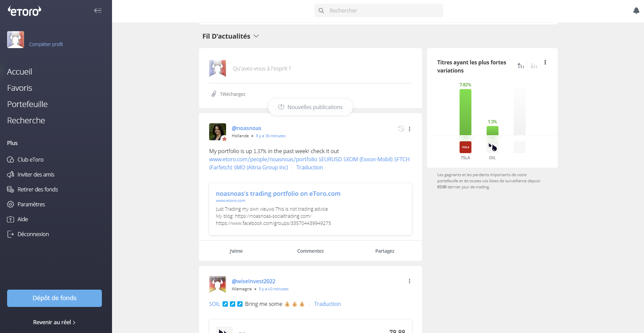Click the Club eToro icon

[x=10, y=160]
